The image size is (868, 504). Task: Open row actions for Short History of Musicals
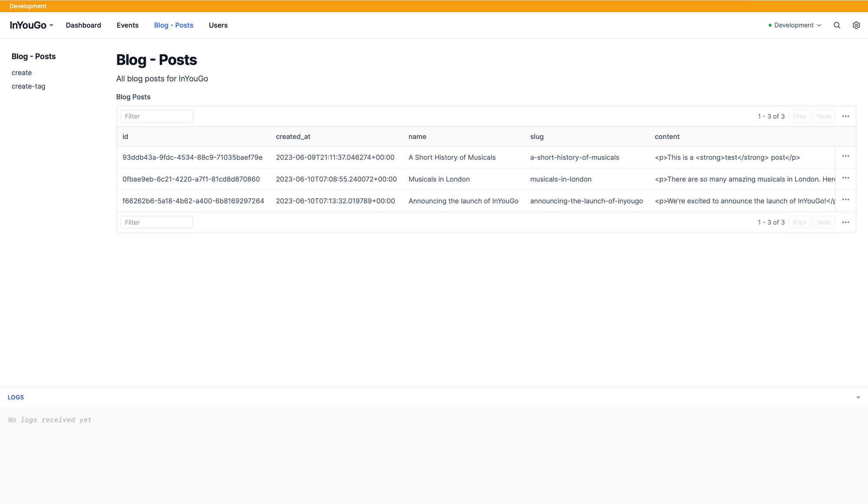click(845, 156)
